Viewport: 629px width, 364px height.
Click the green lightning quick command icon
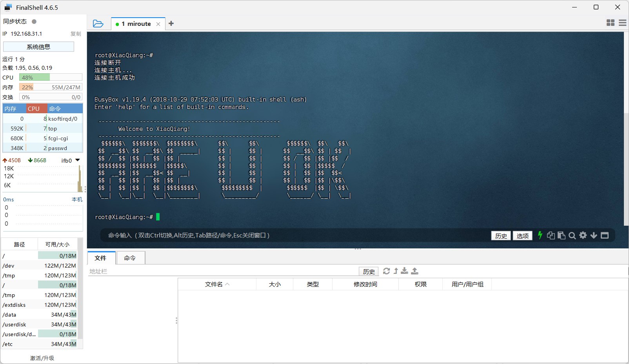(540, 235)
